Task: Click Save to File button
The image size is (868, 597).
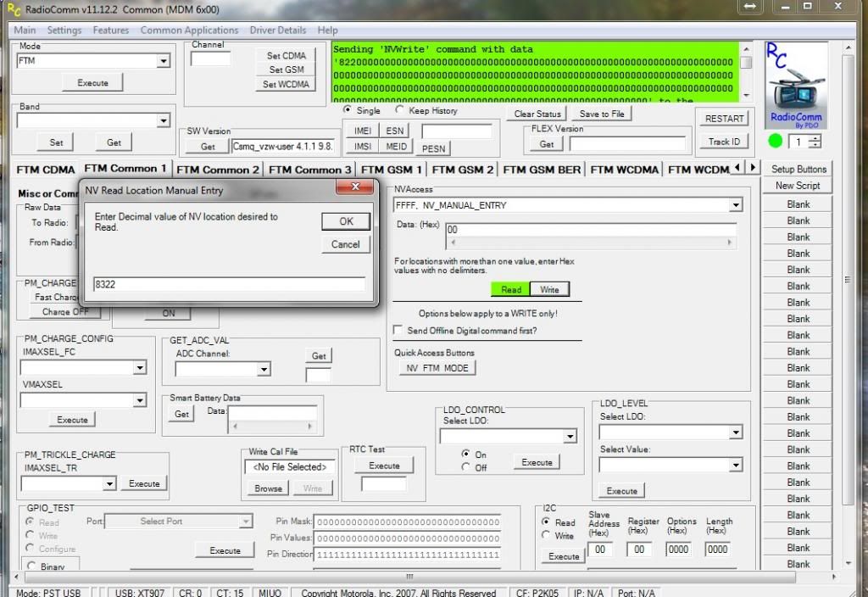Action: coord(602,114)
